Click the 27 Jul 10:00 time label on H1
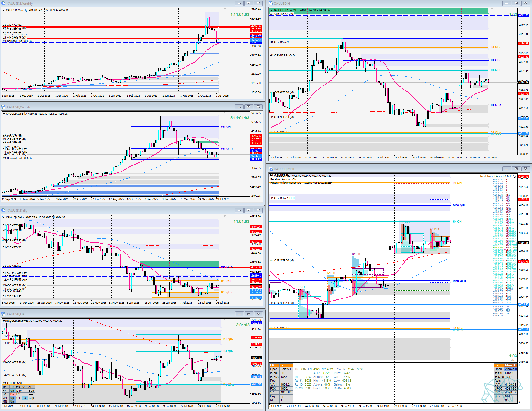The height and width of the screenshot is (411, 532). [x=490, y=158]
